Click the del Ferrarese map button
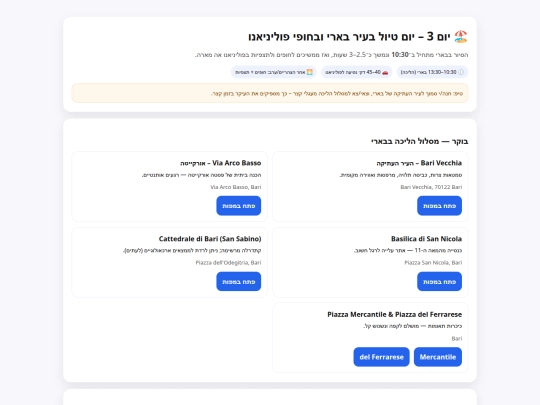The image size is (540, 405). 381,357
